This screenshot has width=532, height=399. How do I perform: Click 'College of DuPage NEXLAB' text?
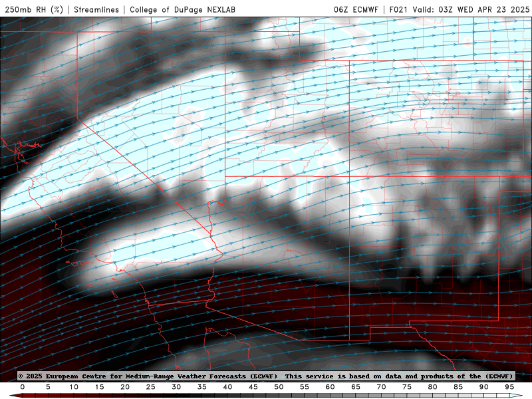182,9
